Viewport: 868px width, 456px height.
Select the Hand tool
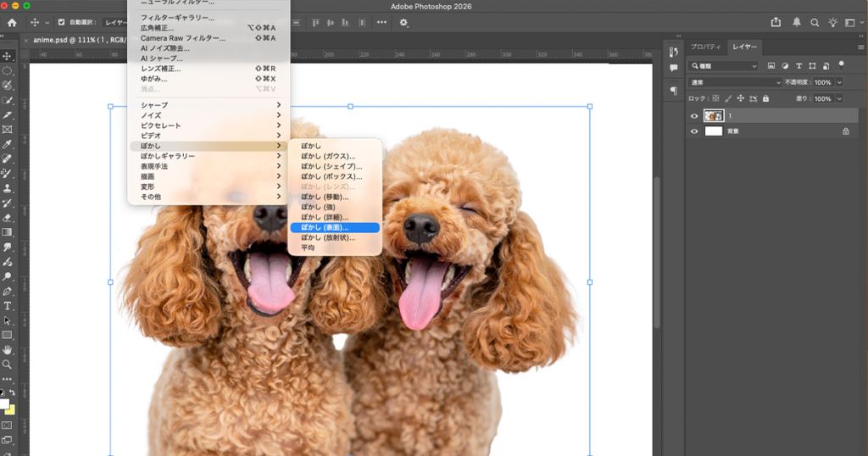point(8,349)
